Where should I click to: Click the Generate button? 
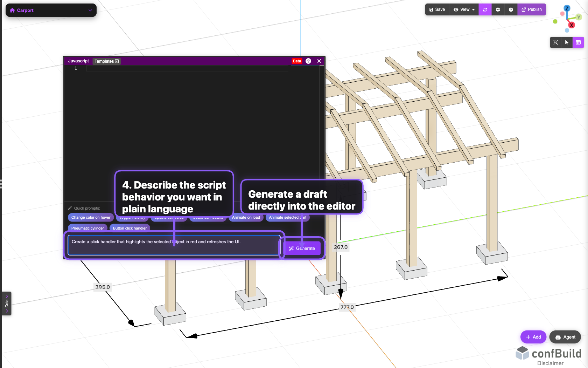tap(303, 248)
